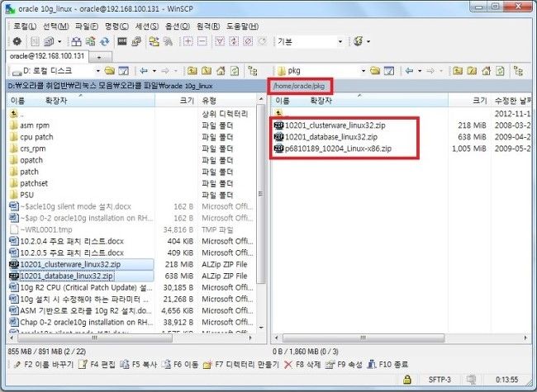Click the Keep Remote Directory Up To Date icon
This screenshot has height=392, width=537.
tap(90, 42)
